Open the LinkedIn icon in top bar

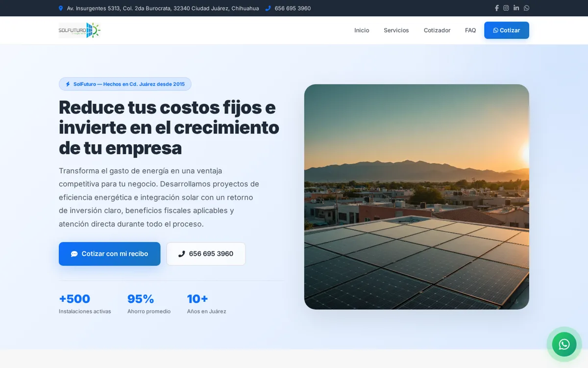pyautogui.click(x=516, y=8)
